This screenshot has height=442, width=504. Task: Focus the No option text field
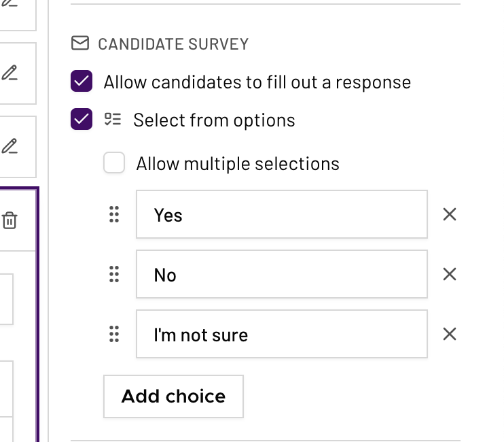(281, 275)
